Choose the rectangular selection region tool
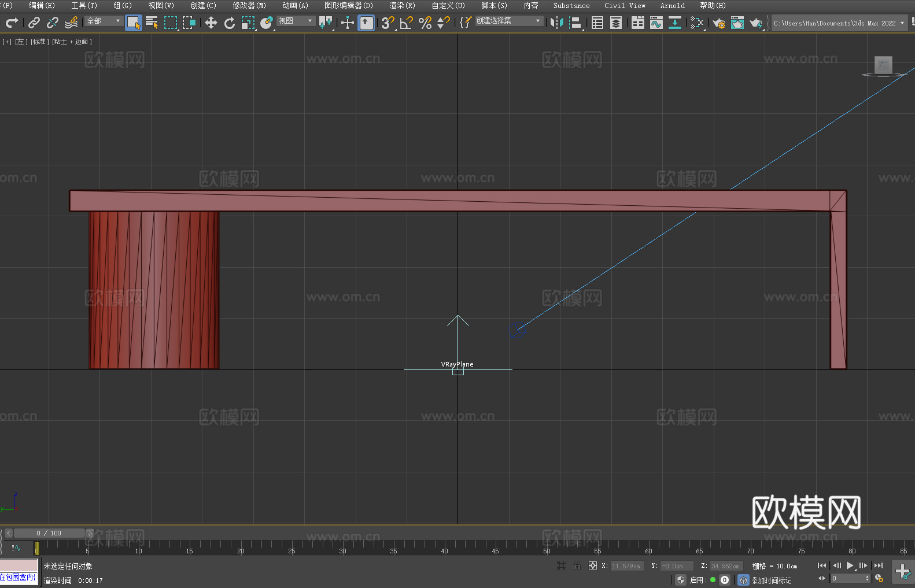This screenshot has height=588, width=915. pyautogui.click(x=171, y=23)
